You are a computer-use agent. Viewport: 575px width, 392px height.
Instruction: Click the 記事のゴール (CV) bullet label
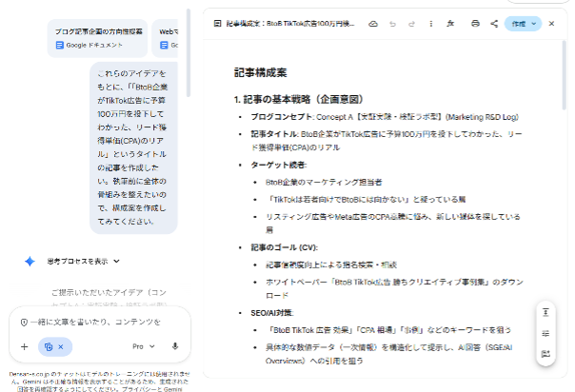pyautogui.click(x=285, y=247)
